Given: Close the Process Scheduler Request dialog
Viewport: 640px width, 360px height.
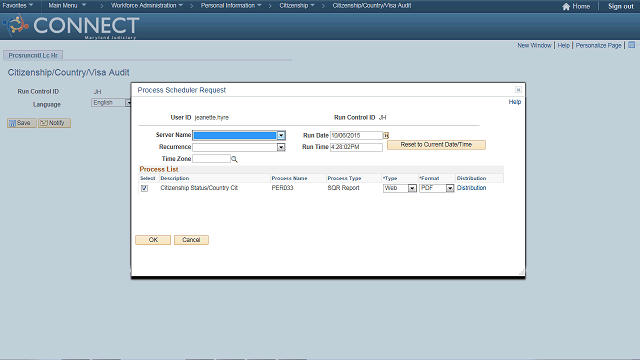Looking at the screenshot, I should point(518,90).
